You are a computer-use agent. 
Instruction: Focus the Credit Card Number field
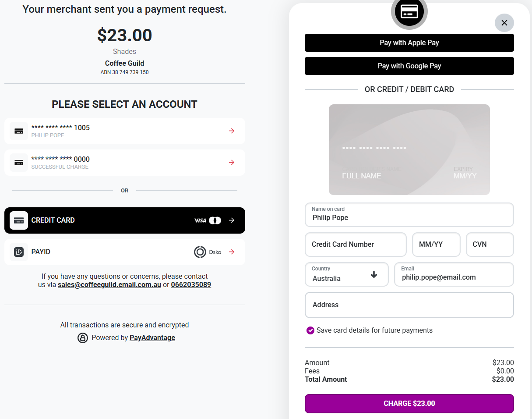pyautogui.click(x=356, y=245)
